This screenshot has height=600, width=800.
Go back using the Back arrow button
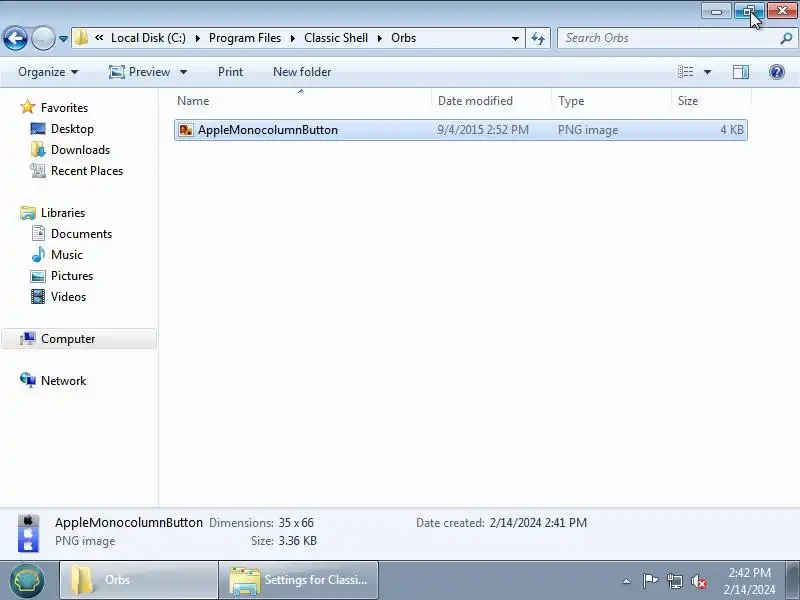click(15, 38)
